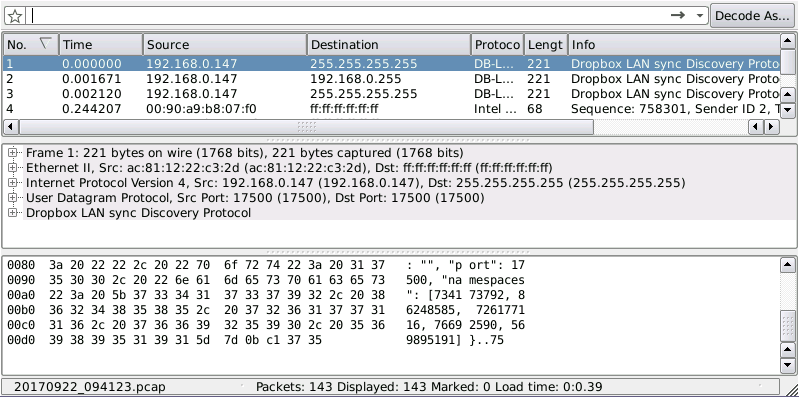The height and width of the screenshot is (398, 800).
Task: Expand Internet Protocol Version 4 node
Action: [13, 183]
